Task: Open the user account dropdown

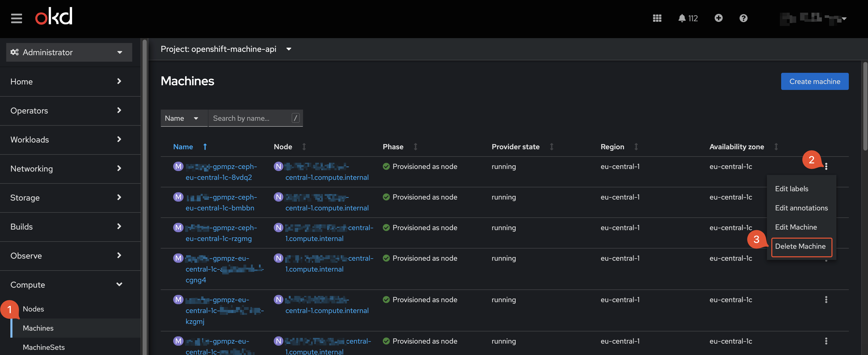Action: [813, 18]
